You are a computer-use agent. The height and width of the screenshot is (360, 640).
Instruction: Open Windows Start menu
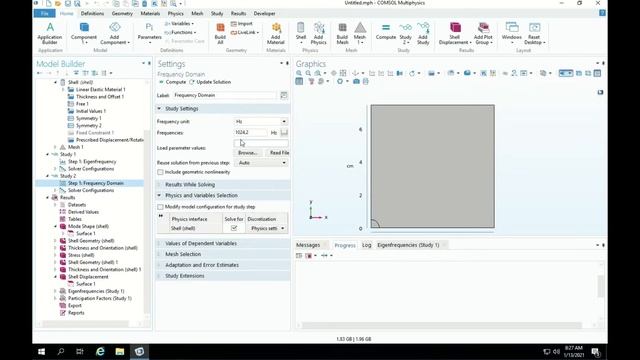point(41,351)
